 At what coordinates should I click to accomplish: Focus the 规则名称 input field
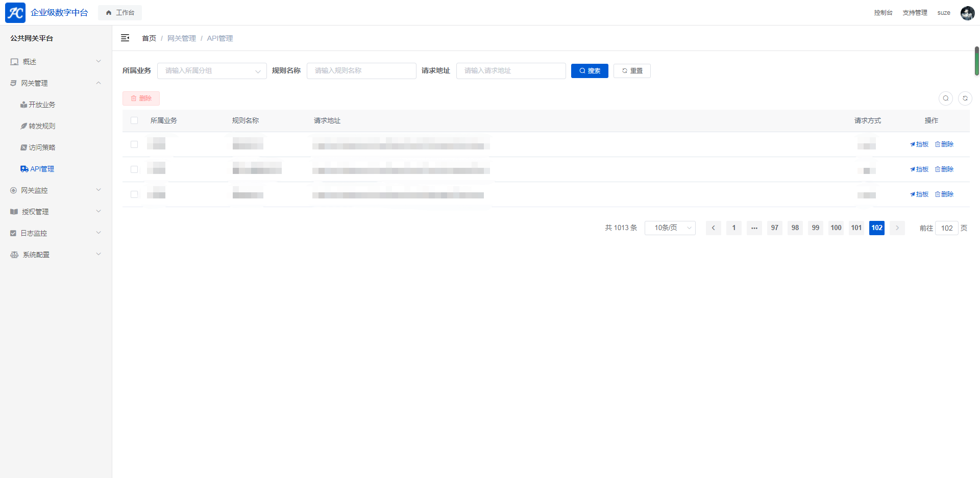[361, 71]
